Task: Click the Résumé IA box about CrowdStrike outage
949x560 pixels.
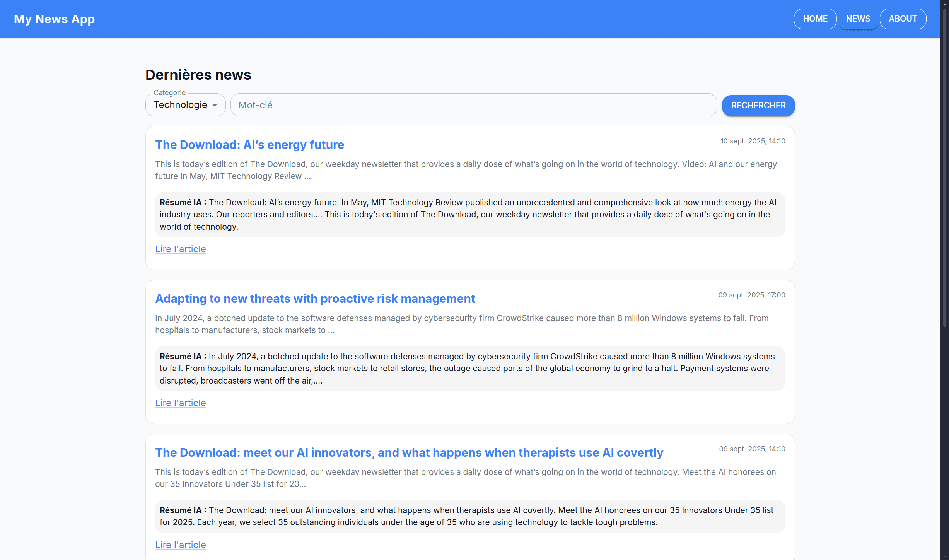Action: (x=470, y=369)
